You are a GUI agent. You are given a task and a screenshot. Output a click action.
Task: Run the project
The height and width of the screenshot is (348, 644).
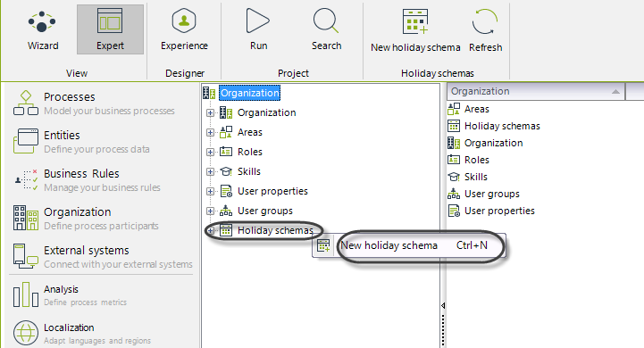258,30
